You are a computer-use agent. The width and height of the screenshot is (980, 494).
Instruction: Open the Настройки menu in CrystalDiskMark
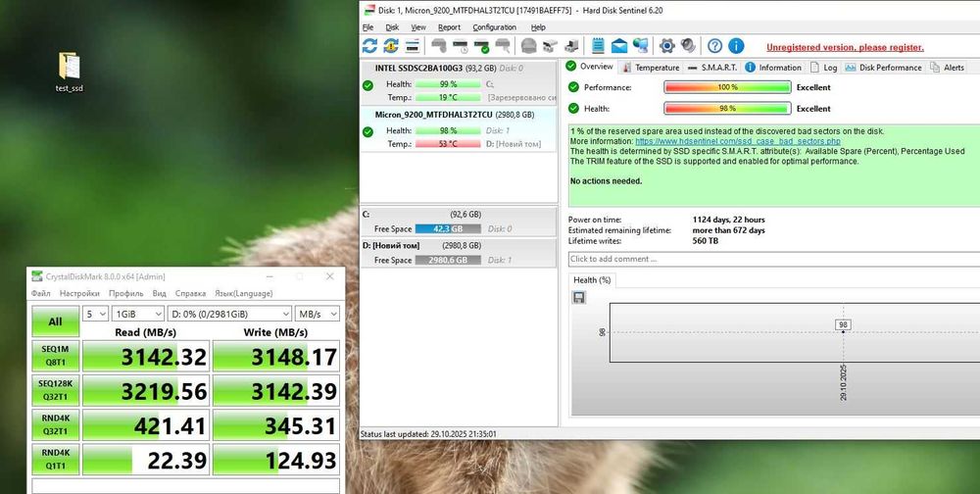tap(79, 293)
